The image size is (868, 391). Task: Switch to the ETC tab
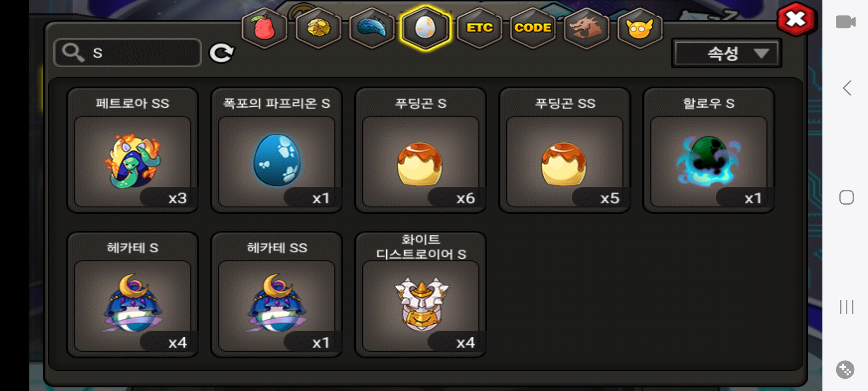tap(479, 28)
